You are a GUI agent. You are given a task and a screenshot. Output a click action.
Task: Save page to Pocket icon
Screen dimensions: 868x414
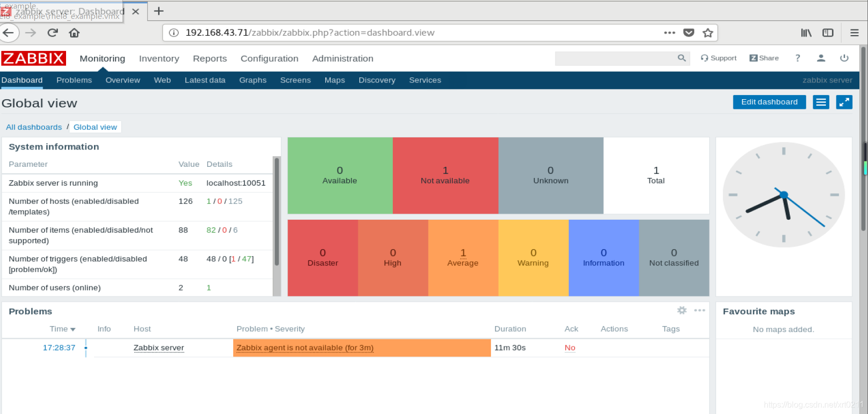pos(689,33)
